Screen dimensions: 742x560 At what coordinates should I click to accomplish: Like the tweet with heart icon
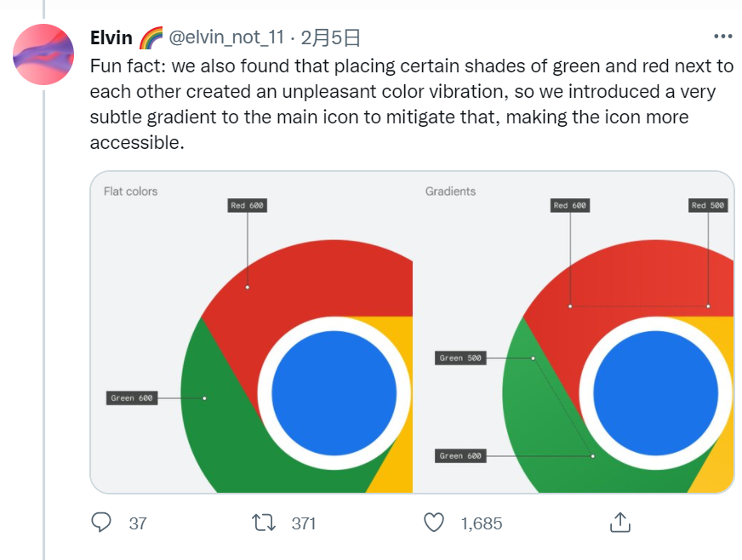(x=433, y=523)
